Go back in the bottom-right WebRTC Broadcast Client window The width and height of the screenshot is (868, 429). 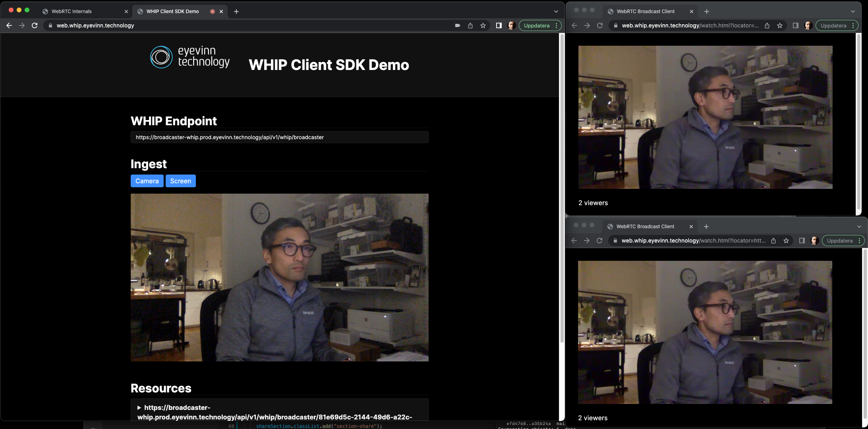574,241
